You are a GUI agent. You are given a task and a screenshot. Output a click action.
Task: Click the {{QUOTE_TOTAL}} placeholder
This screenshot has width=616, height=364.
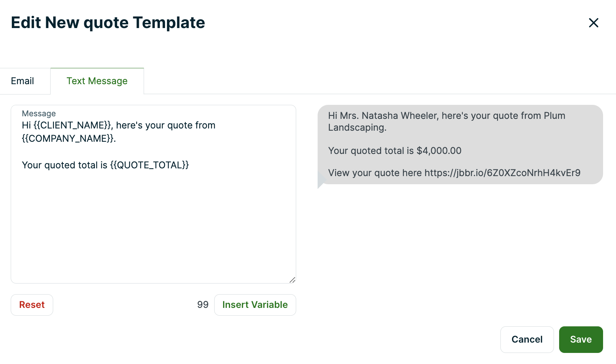[149, 165]
